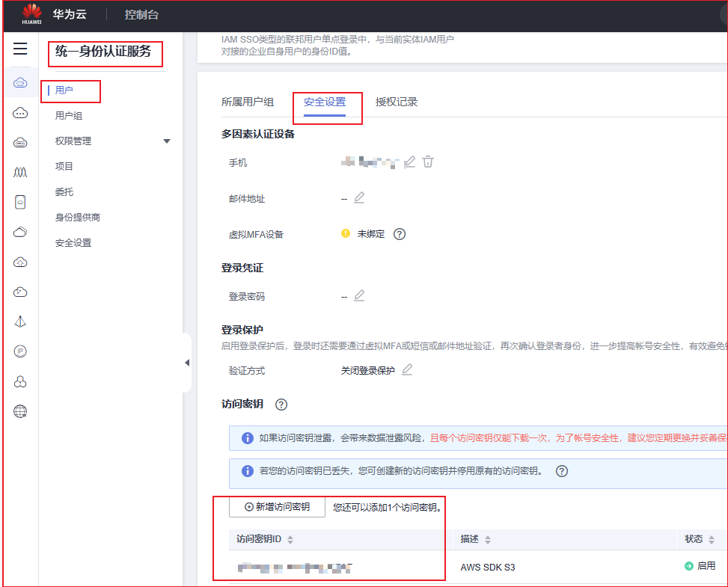Image resolution: width=728 pixels, height=587 pixels.
Task: Switch to the 所属用户组 tab
Action: point(247,102)
